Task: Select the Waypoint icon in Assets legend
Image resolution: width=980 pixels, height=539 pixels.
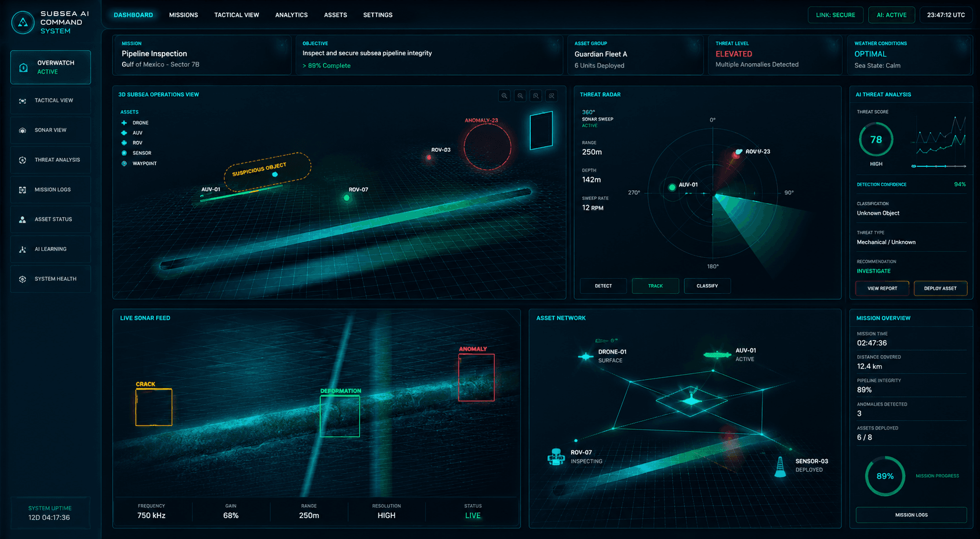Action: coord(124,163)
